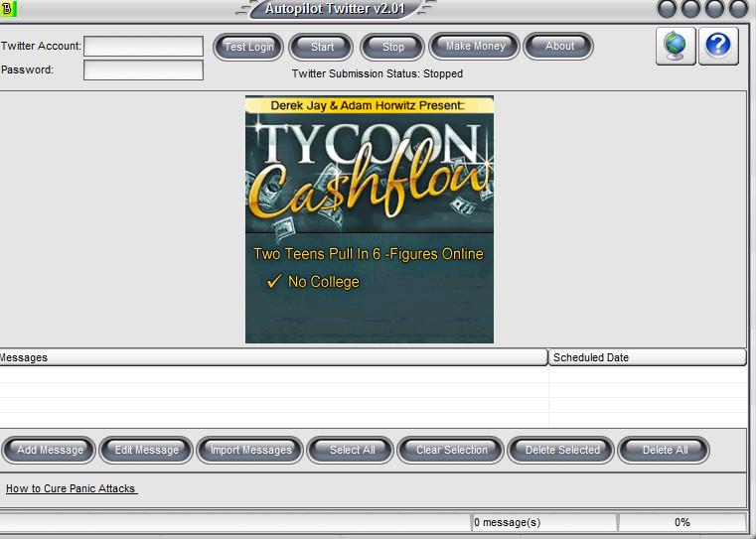Image resolution: width=756 pixels, height=539 pixels.
Task: Focus the Password input field
Action: (x=143, y=69)
